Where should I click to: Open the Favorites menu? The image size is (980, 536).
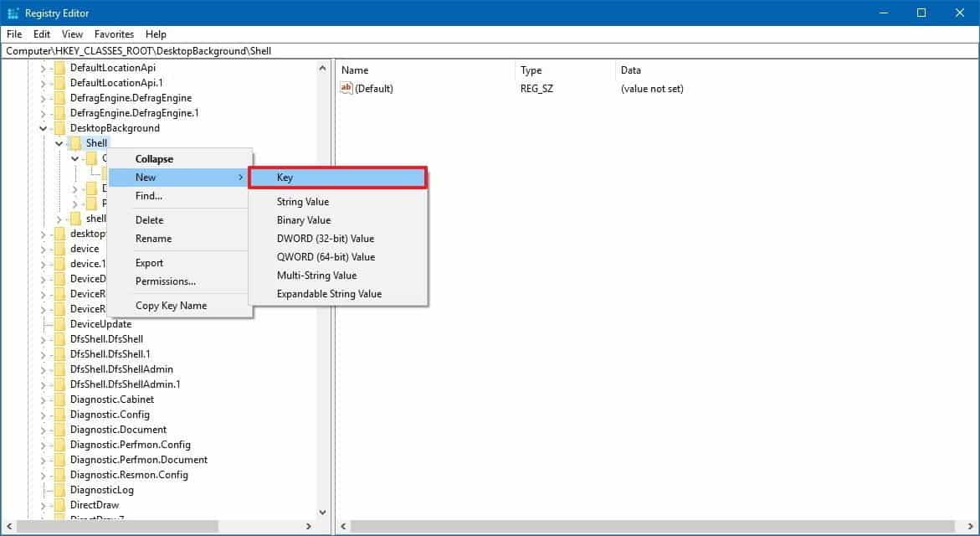[x=114, y=34]
